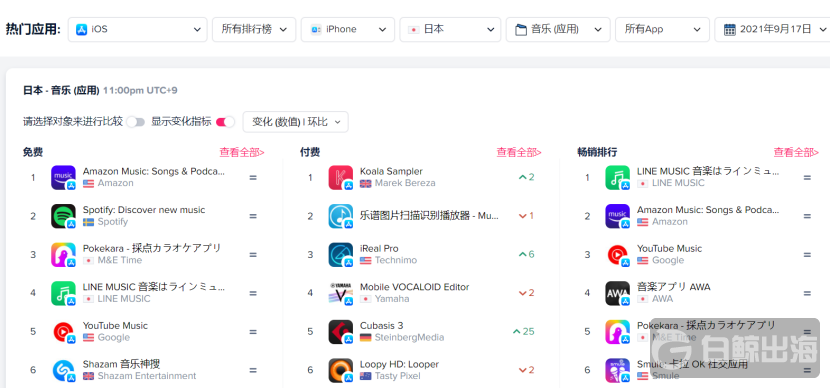Image resolution: width=830 pixels, height=388 pixels.
Task: Open the 变化 (数值) | 环比 dropdown
Action: click(x=295, y=122)
